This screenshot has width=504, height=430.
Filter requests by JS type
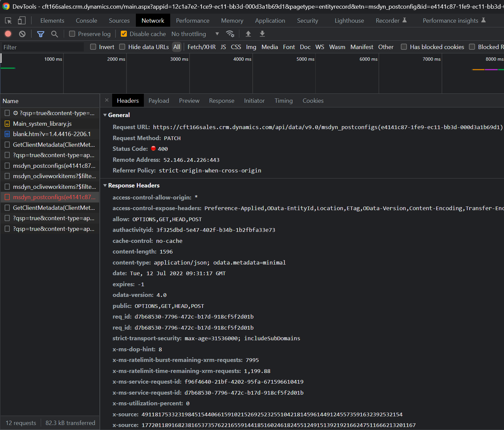click(x=223, y=47)
